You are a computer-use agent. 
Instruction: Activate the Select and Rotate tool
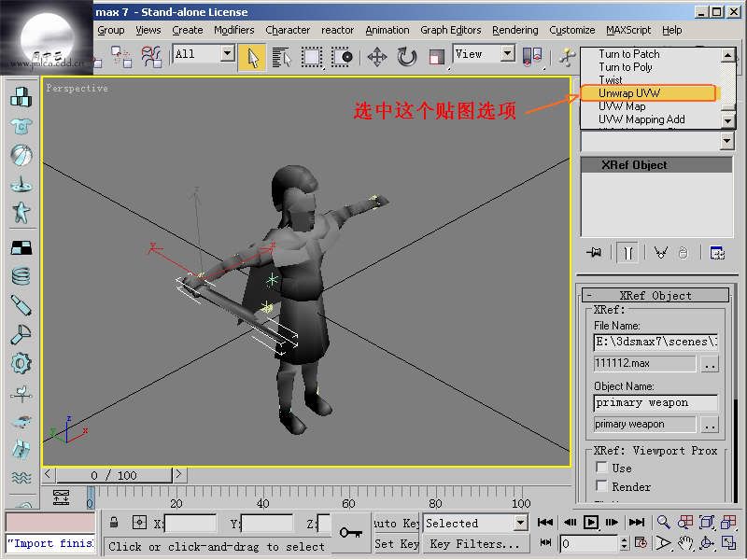[x=407, y=57]
